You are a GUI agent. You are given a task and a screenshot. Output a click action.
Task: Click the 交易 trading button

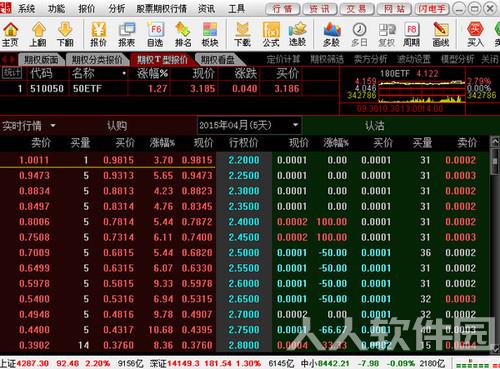(356, 9)
